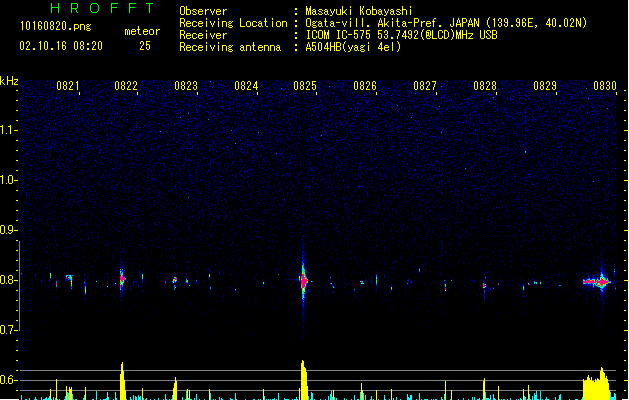This screenshot has height=400, width=629.
Task: Click the yellow power peak below 0825
Action: 304,380
